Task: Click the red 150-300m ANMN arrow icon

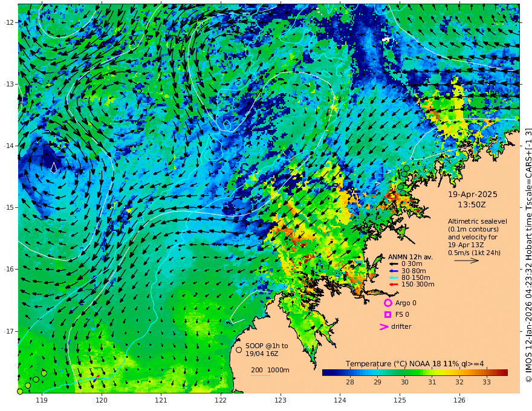Action: coord(394,285)
